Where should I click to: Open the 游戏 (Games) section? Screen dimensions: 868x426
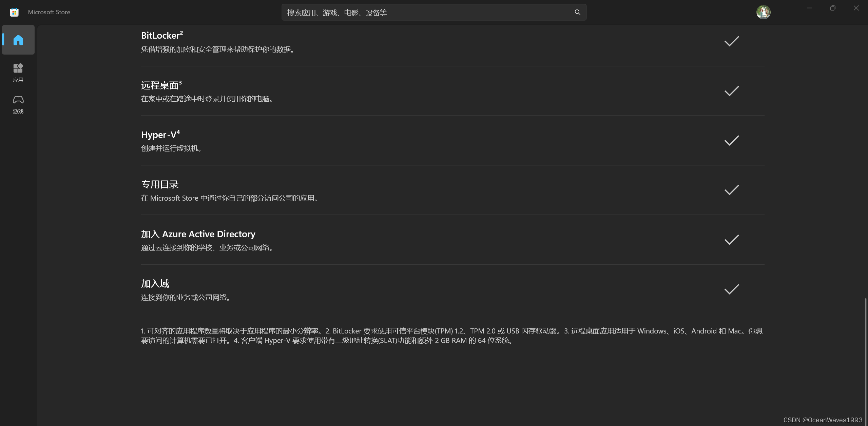pos(18,104)
